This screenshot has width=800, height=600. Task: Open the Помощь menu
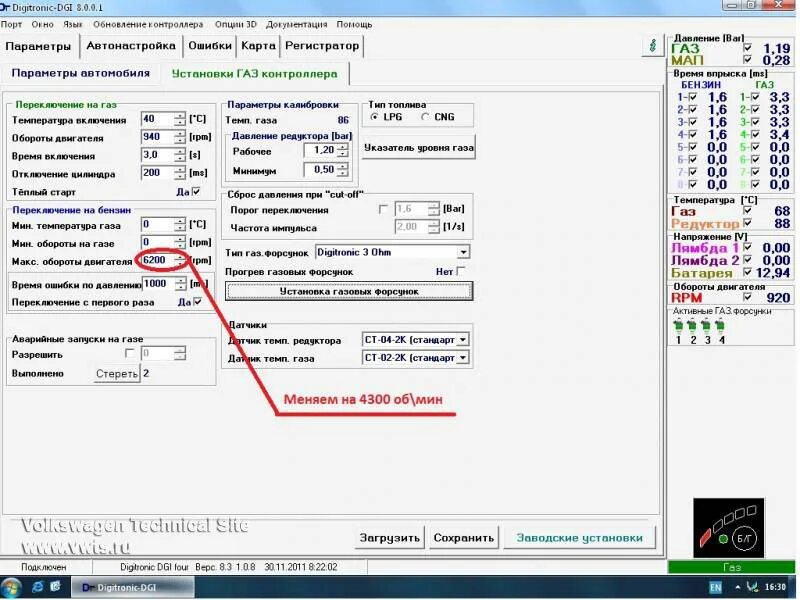[354, 24]
